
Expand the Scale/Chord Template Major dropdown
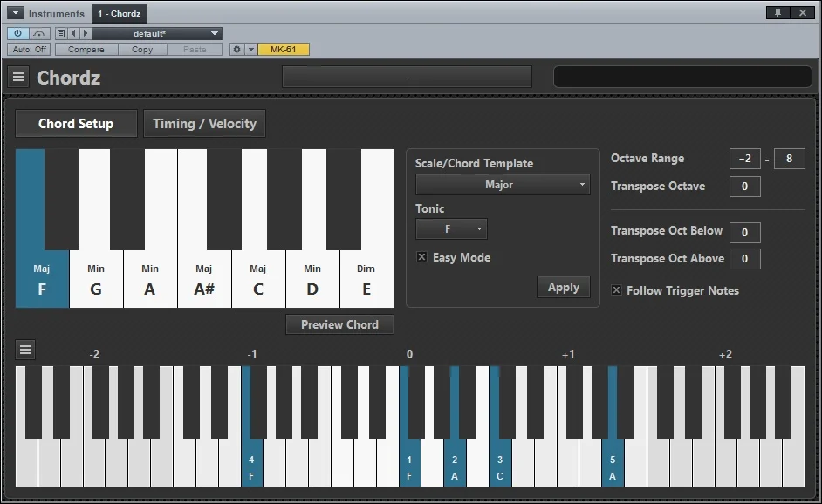(x=503, y=185)
